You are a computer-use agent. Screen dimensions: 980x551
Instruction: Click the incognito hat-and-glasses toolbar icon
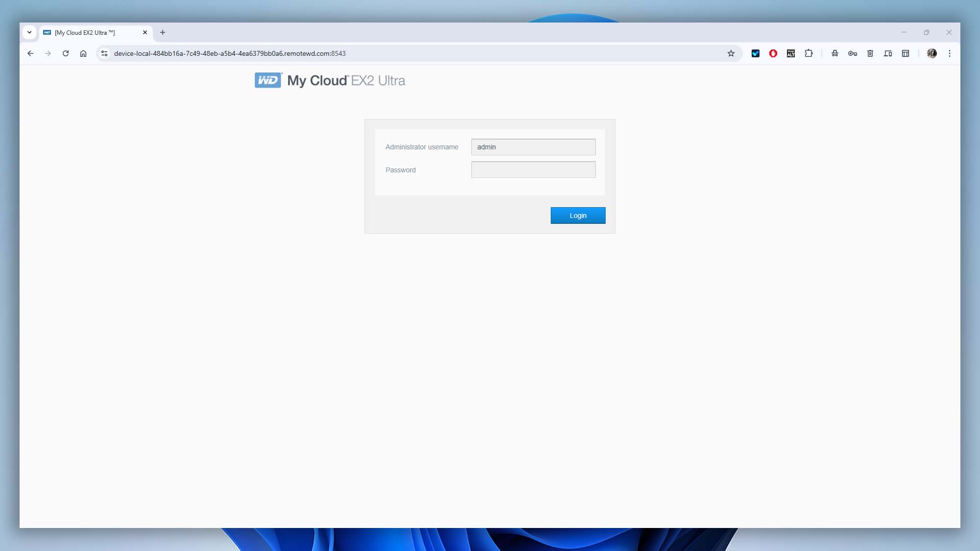point(835,53)
